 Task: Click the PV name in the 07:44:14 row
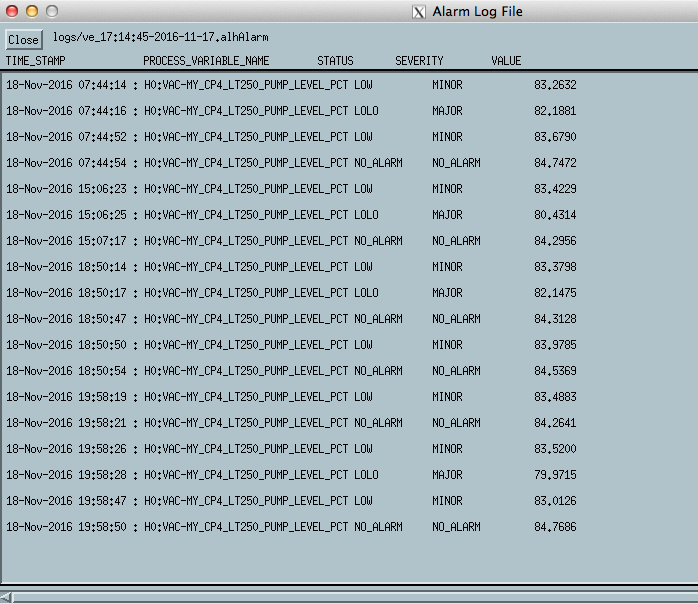click(x=246, y=85)
